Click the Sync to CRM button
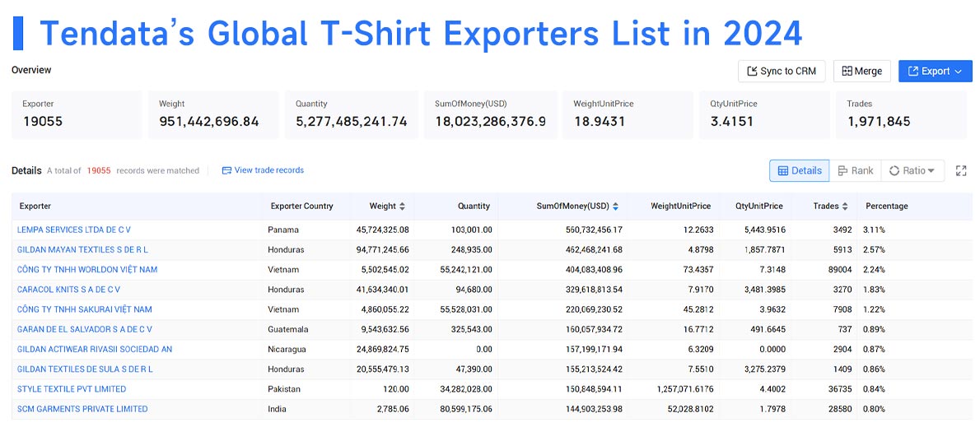This screenshot has height=427, width=980. click(782, 71)
